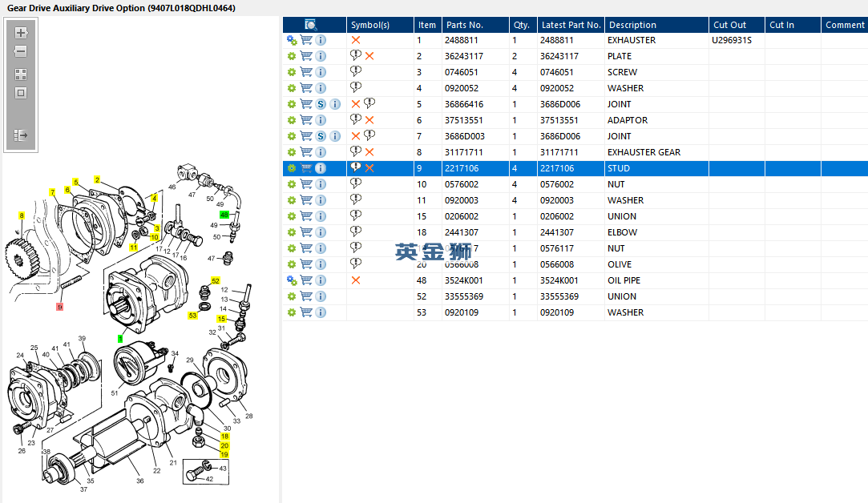Viewport: 868px width, 503px height.
Task: Click the Comment column header
Action: pyautogui.click(x=844, y=25)
